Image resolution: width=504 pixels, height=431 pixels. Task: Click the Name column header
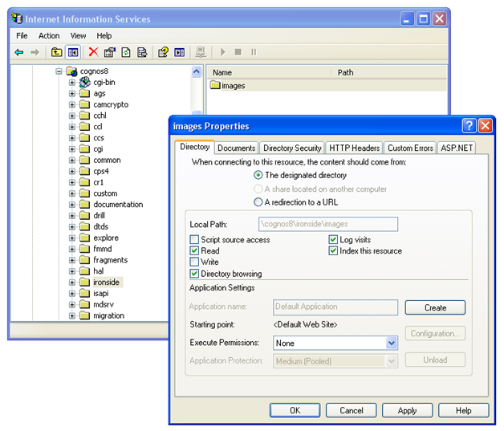(x=269, y=73)
